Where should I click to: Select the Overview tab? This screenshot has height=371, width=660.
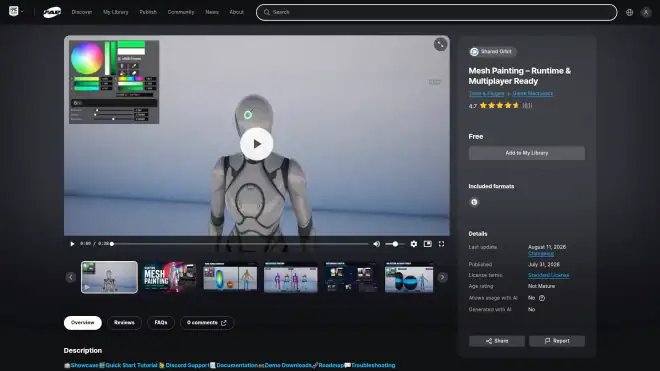82,323
